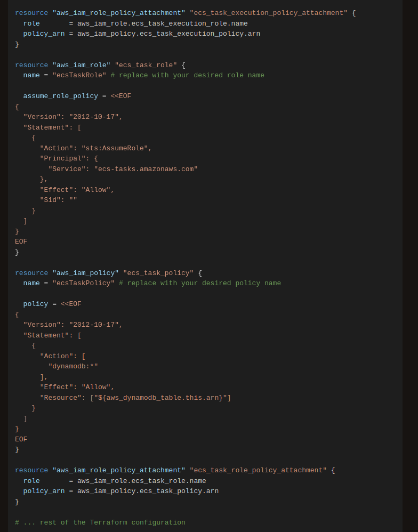Click assume_role_policy attribute name
418x532 pixels.
(x=60, y=96)
